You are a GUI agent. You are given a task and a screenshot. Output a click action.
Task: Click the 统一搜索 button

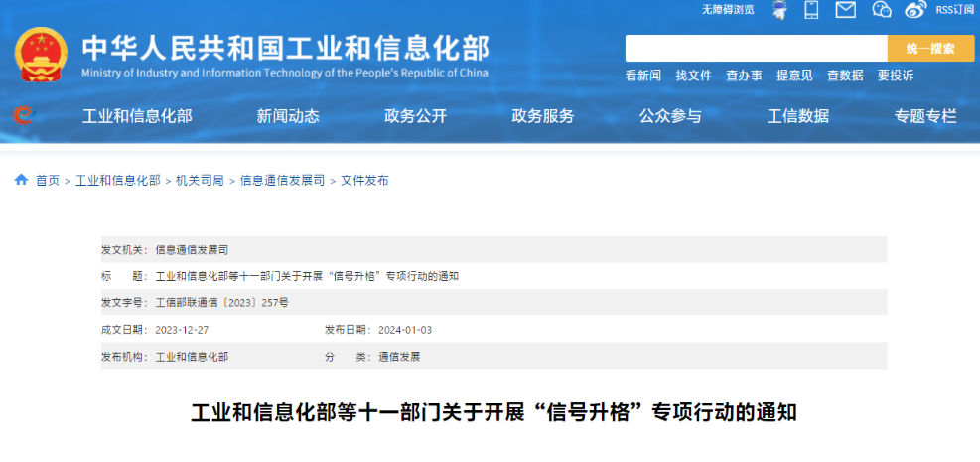(x=930, y=48)
